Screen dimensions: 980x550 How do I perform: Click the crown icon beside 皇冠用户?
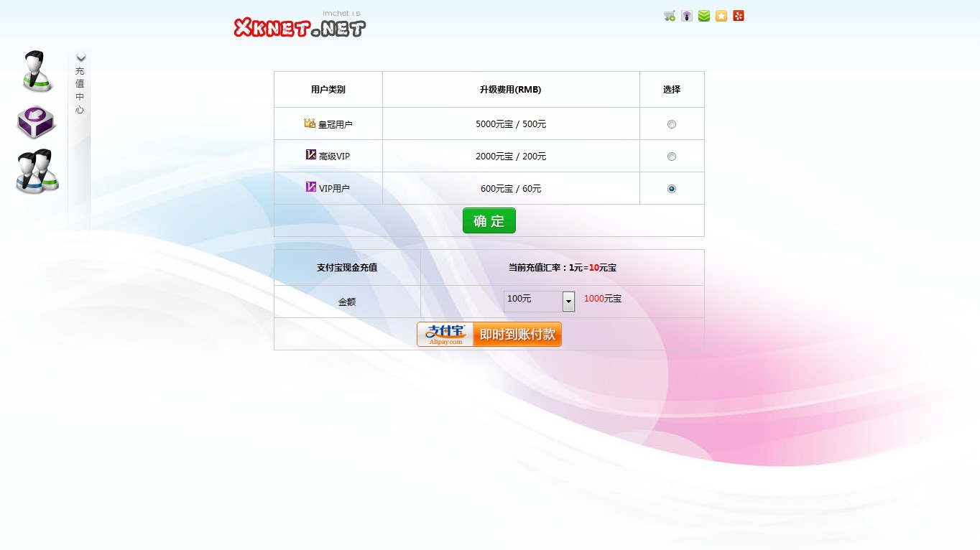point(310,123)
